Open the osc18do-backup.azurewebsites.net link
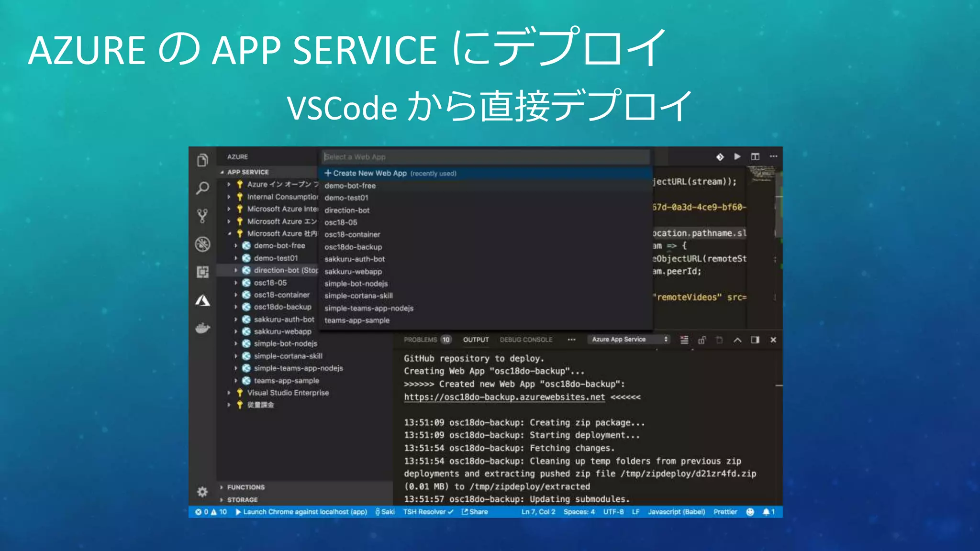This screenshot has height=551, width=980. click(x=504, y=397)
